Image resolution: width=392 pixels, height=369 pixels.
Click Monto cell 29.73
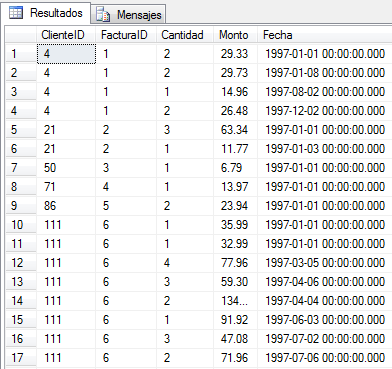pos(235,73)
